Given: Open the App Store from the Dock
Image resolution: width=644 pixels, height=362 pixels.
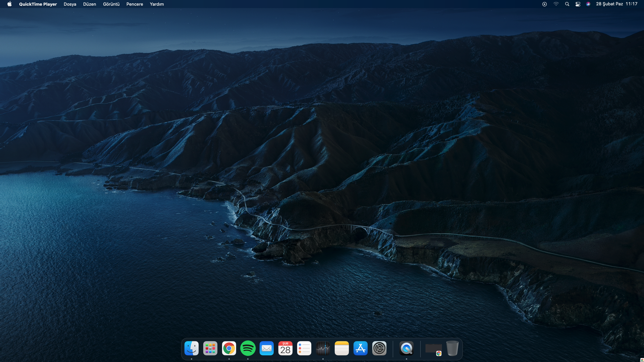Looking at the screenshot, I should [361, 349].
